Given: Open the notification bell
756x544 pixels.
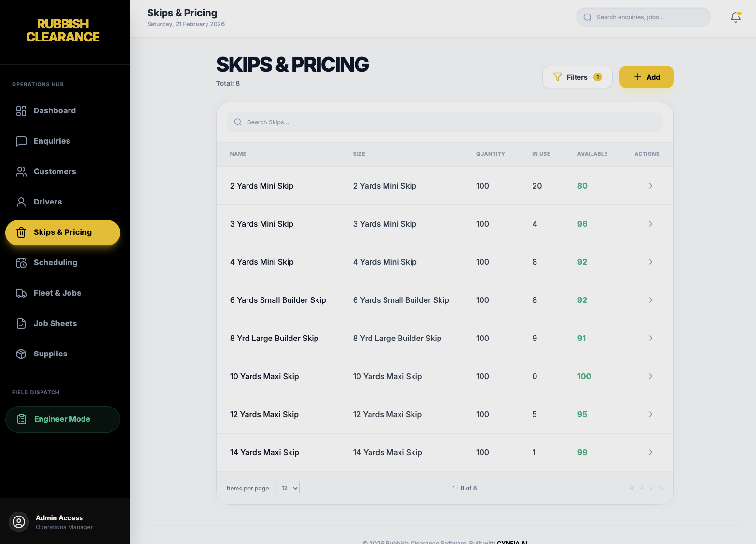Looking at the screenshot, I should [x=735, y=17].
